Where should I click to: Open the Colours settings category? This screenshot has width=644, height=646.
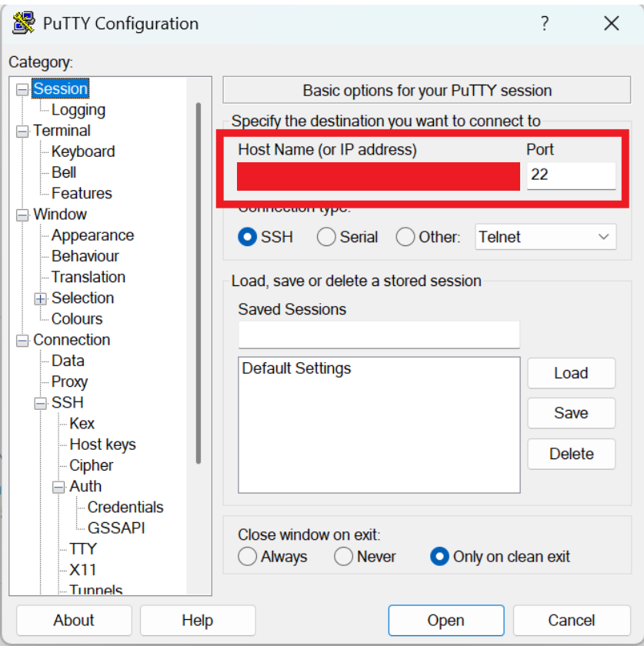pos(77,319)
